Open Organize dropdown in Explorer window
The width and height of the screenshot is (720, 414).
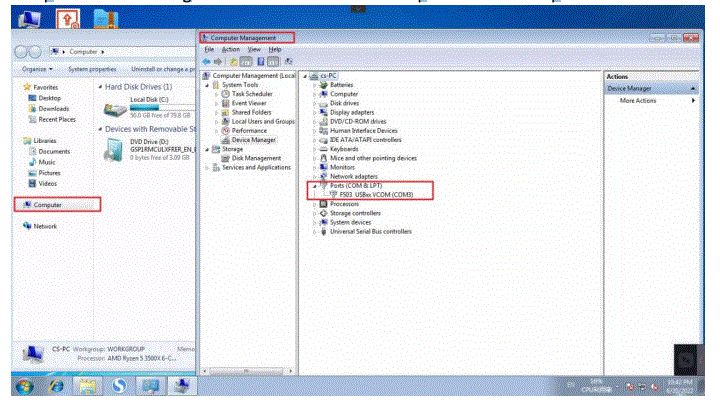[37, 69]
